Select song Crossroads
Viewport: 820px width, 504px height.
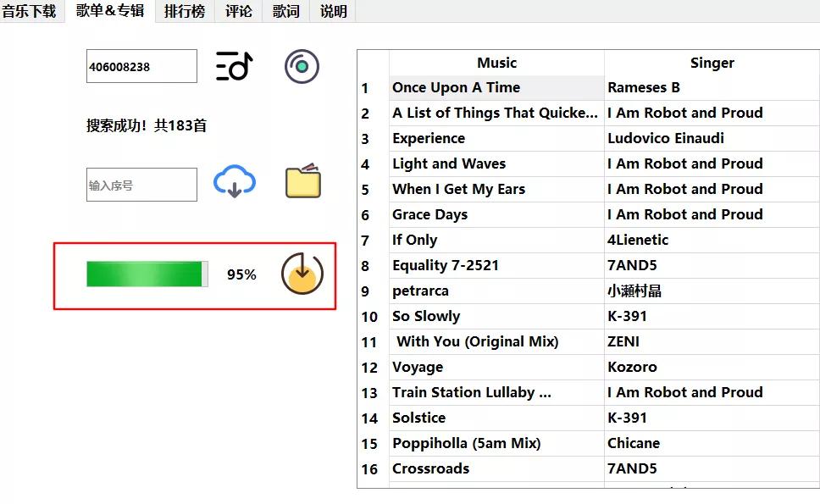coord(496,469)
